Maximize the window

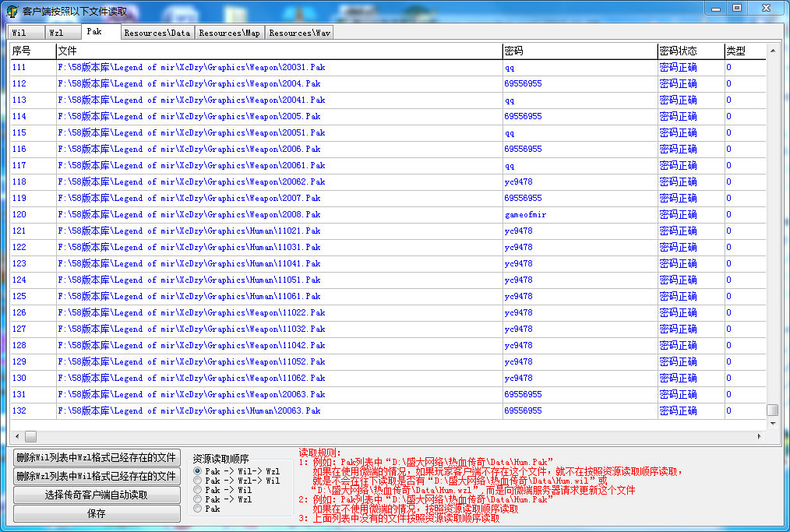tap(737, 8)
